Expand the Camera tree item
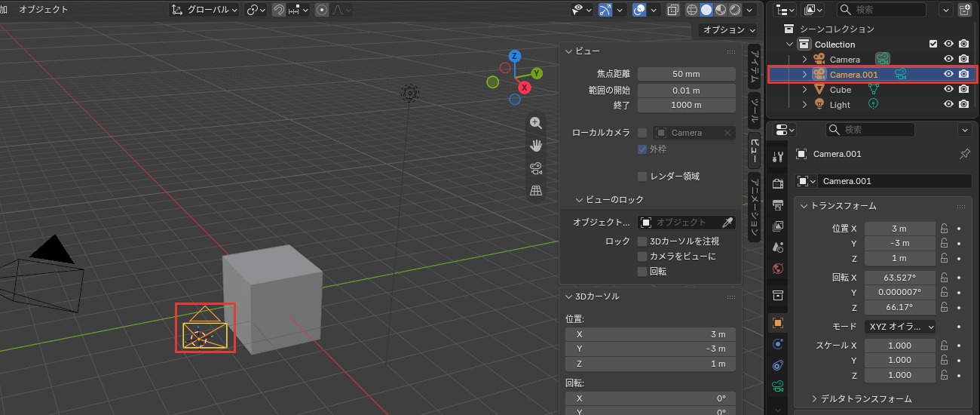Image resolution: width=980 pixels, height=415 pixels. click(804, 59)
